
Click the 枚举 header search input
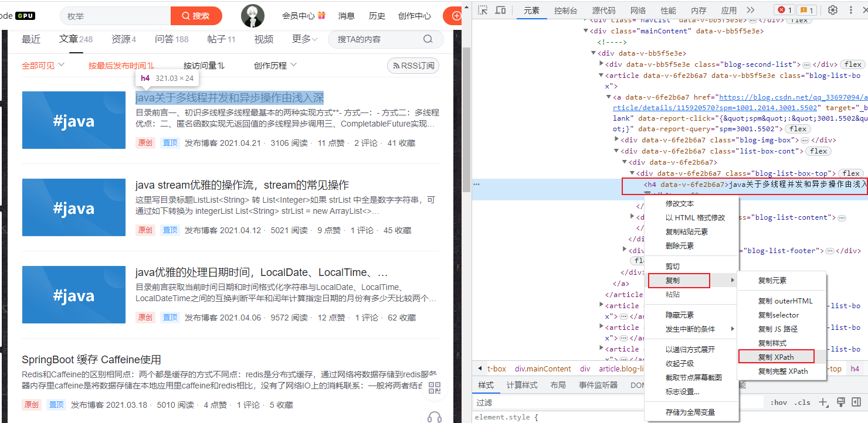pyautogui.click(x=115, y=16)
